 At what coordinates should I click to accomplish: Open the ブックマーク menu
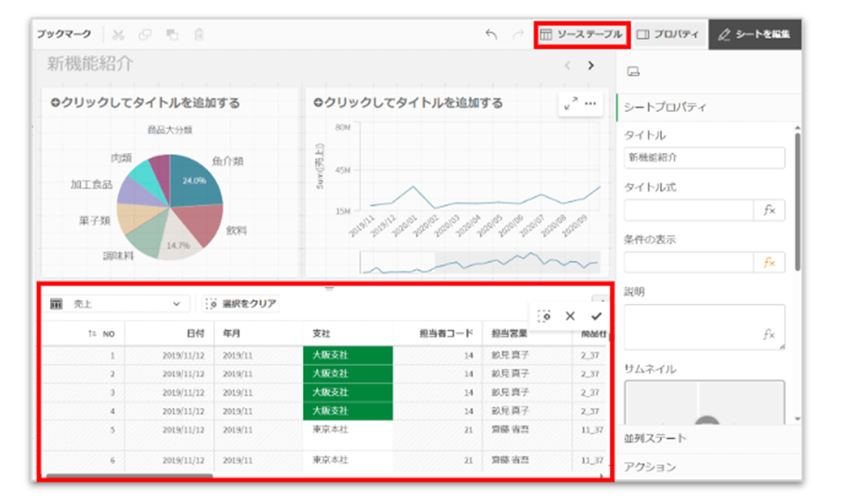pos(64,34)
